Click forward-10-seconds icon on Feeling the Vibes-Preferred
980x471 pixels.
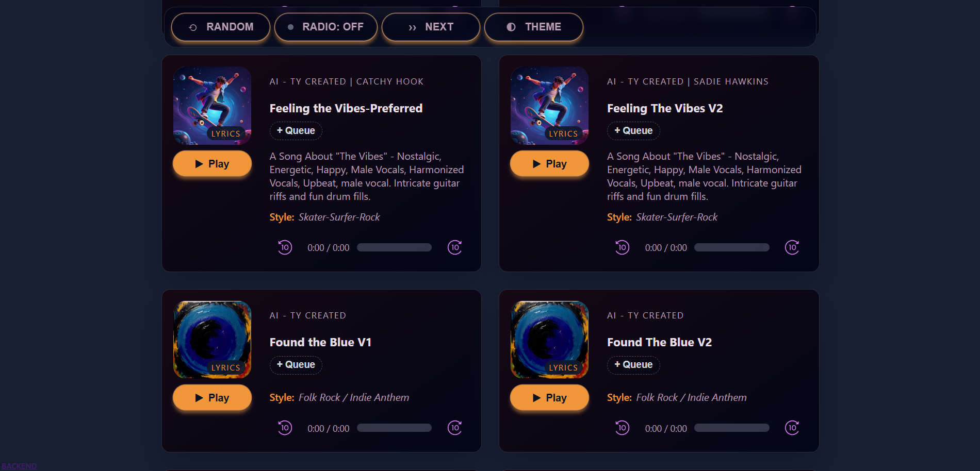454,247
